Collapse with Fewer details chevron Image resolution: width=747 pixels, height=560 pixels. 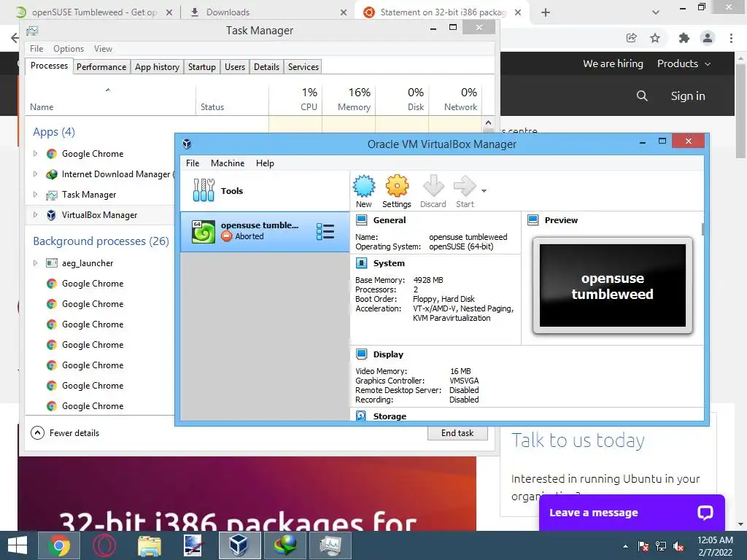pos(37,432)
